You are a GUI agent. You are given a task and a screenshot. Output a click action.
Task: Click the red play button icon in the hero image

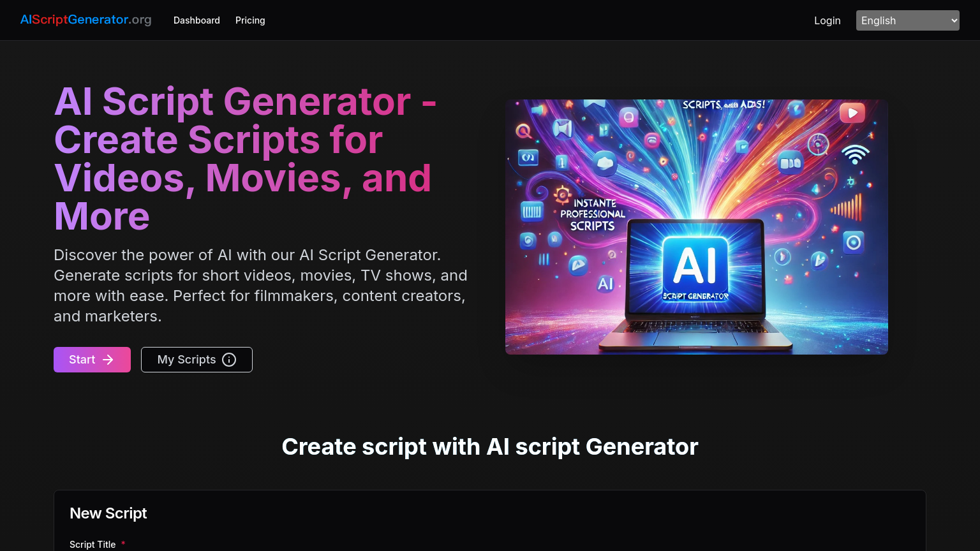[852, 112]
